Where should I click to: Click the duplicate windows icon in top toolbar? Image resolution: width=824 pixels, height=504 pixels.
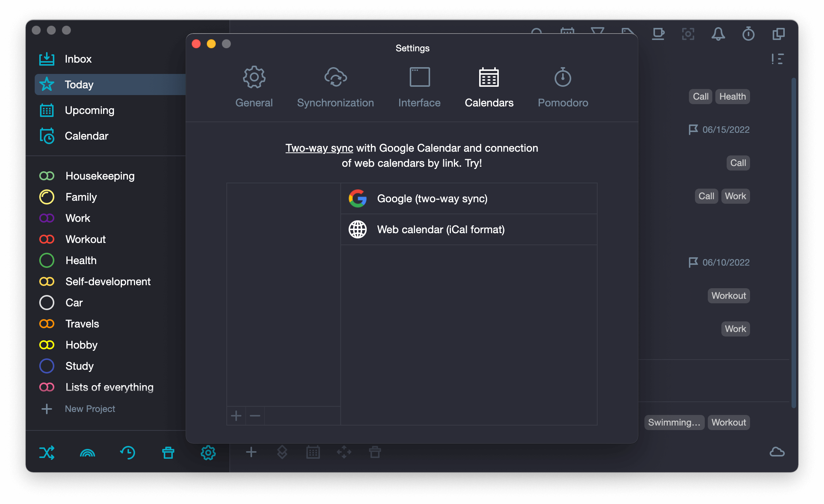coord(779,34)
